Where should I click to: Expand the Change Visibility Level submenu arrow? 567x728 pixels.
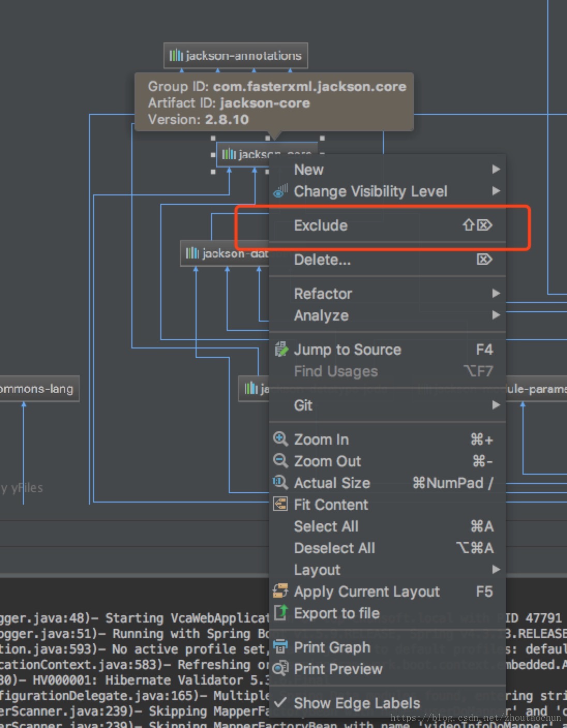point(496,191)
